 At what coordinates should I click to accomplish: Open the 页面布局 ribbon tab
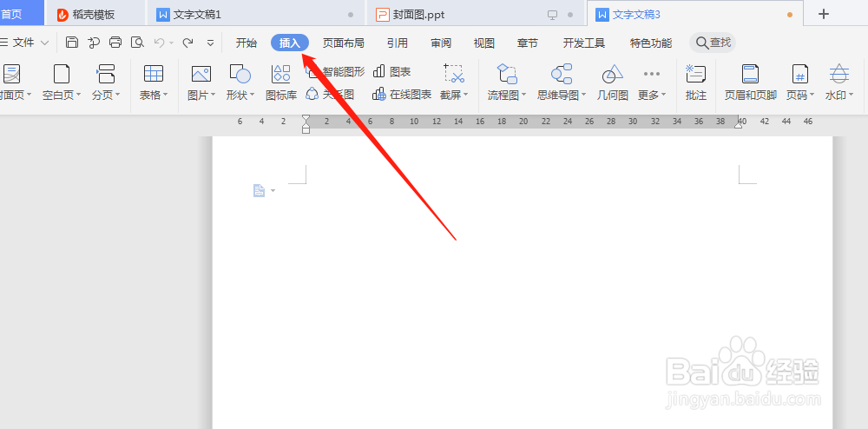(x=343, y=43)
